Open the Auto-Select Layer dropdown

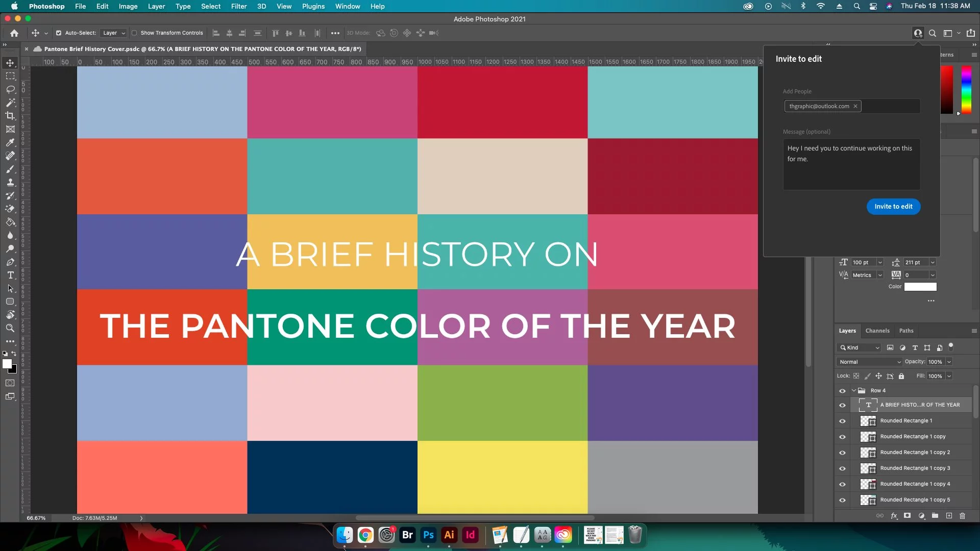pos(114,33)
